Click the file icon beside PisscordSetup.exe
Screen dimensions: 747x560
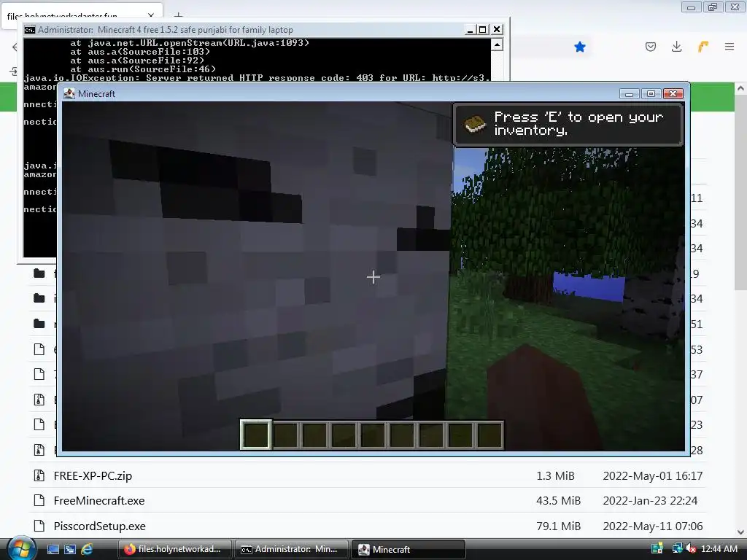(39, 526)
